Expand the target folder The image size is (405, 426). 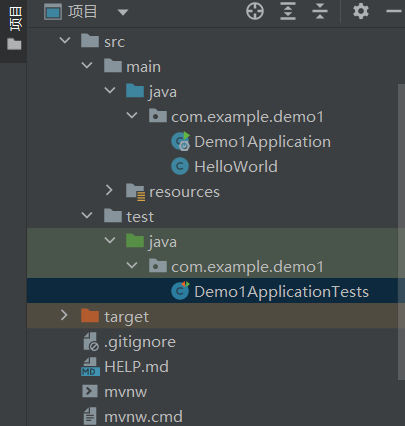64,315
